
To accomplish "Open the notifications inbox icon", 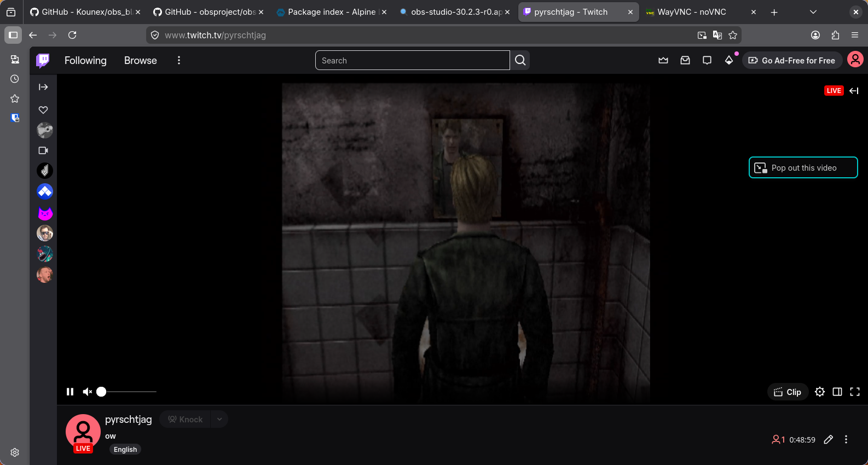I will click(685, 60).
